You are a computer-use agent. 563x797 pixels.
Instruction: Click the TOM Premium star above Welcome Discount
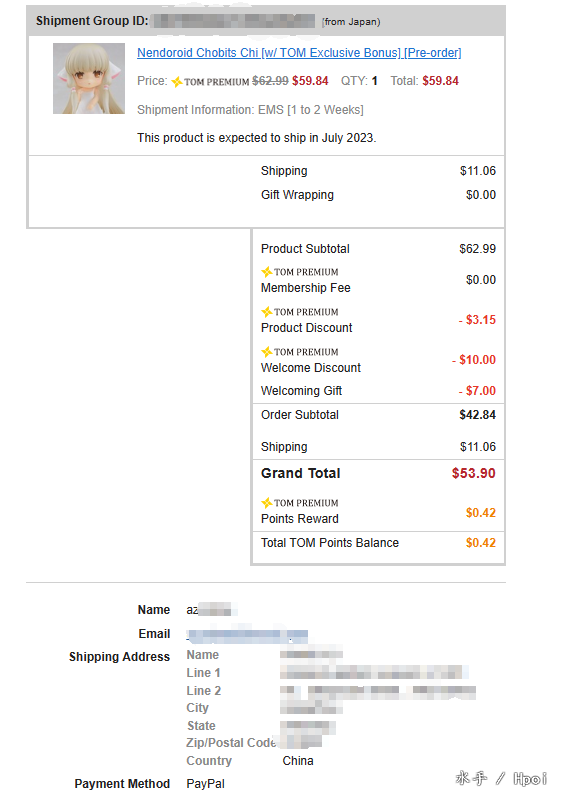[266, 352]
